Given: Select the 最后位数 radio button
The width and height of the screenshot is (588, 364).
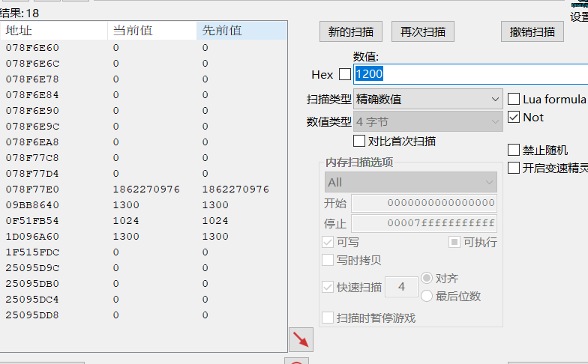Looking at the screenshot, I should [x=427, y=296].
